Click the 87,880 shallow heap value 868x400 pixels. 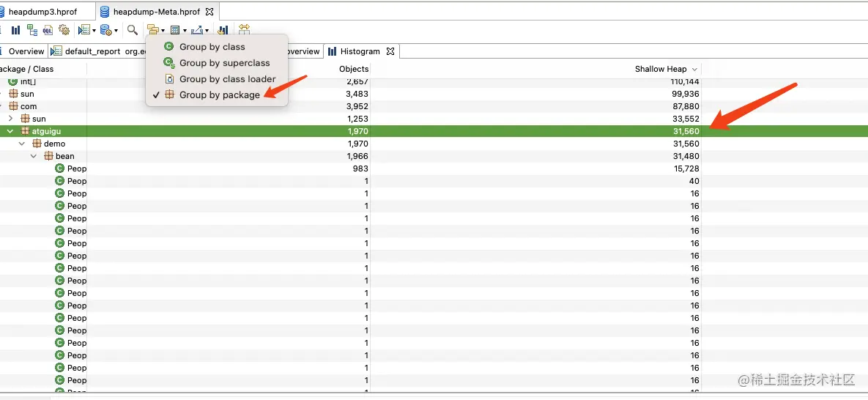pyautogui.click(x=686, y=106)
